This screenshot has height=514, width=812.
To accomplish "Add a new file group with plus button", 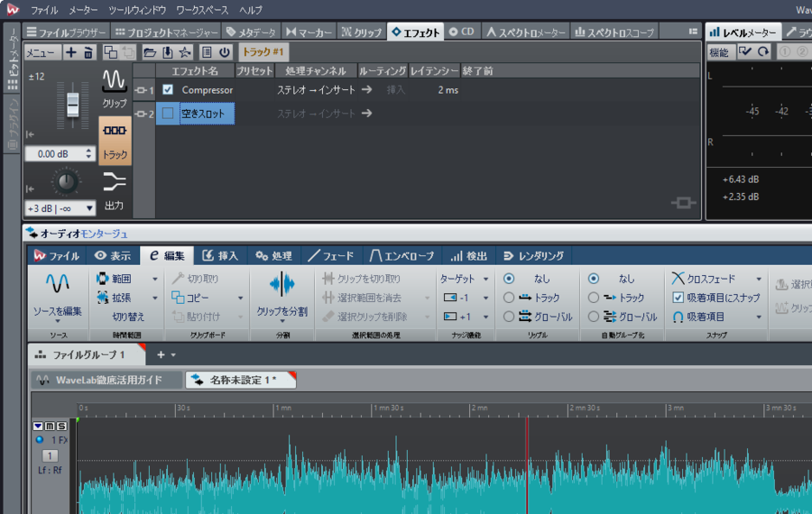I will tap(161, 354).
